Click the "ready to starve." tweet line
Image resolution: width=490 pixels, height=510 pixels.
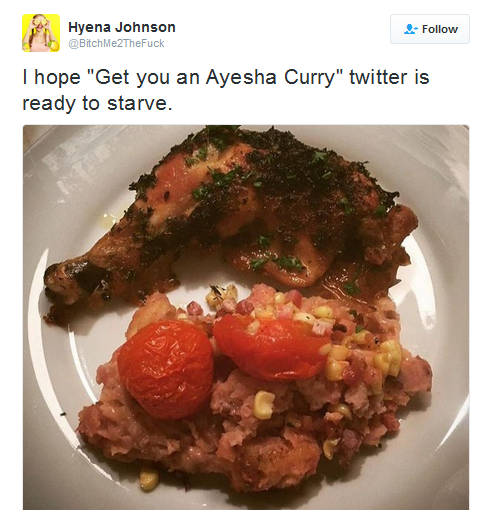tap(97, 103)
